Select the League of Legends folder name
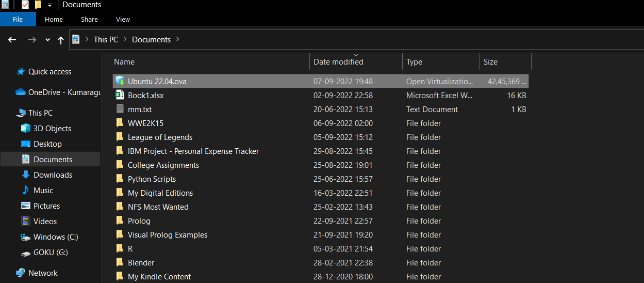This screenshot has height=283, width=644. click(x=160, y=137)
